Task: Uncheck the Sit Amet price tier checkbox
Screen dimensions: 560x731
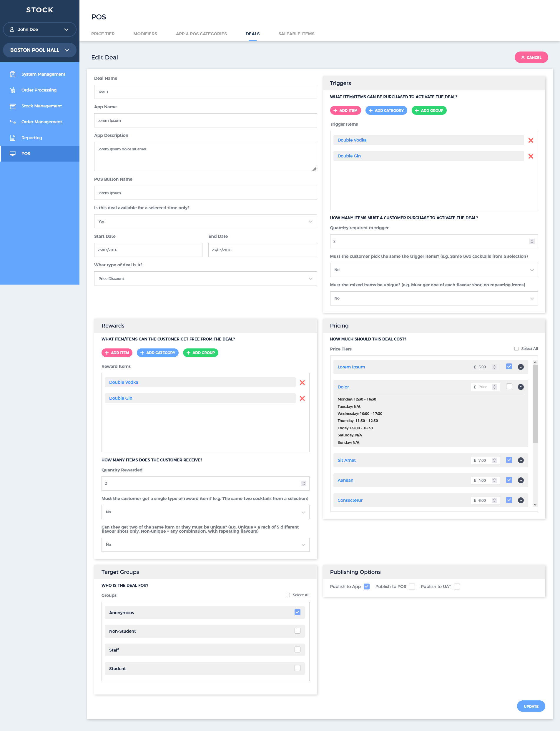Action: pyautogui.click(x=509, y=460)
